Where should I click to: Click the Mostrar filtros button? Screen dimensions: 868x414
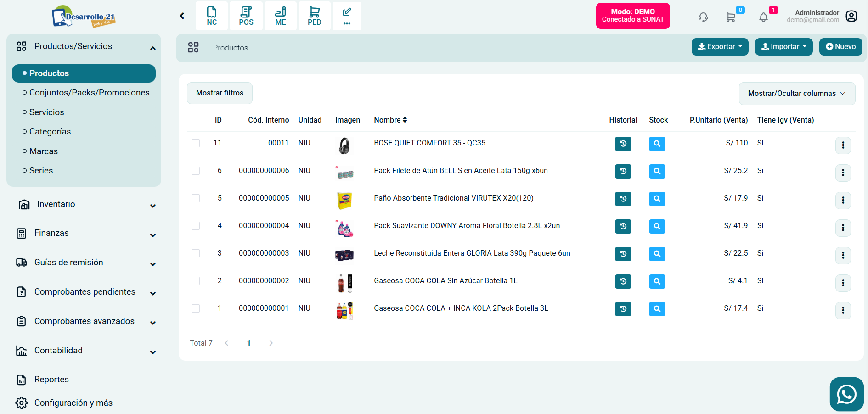[220, 93]
